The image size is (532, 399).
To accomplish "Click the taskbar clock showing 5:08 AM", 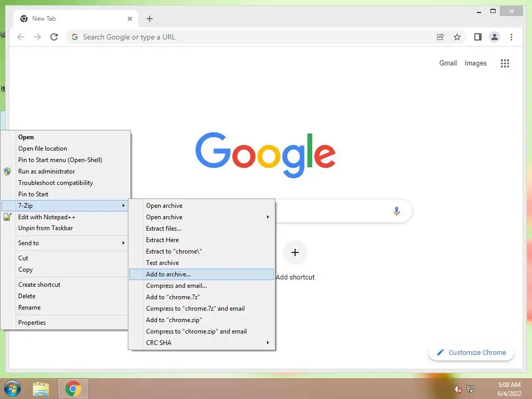I will click(509, 389).
